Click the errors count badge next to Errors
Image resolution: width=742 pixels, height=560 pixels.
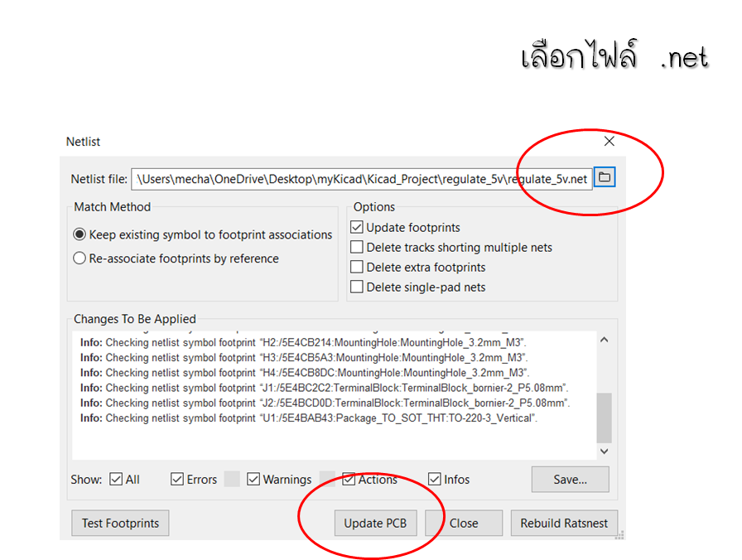pos(232,479)
